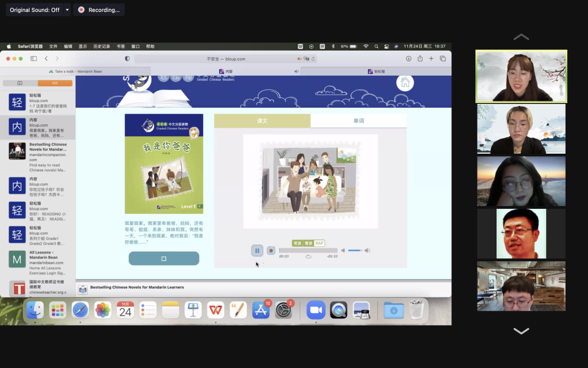Select the 慢速 slow speed option
The width and height of the screenshot is (588, 368).
tap(308, 243)
